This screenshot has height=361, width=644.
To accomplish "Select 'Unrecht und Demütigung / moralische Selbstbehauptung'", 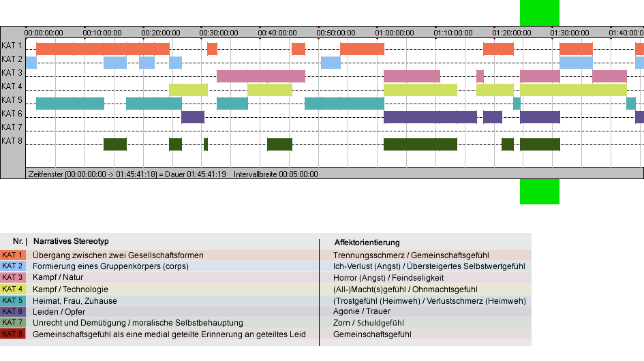I will pyautogui.click(x=138, y=323).
